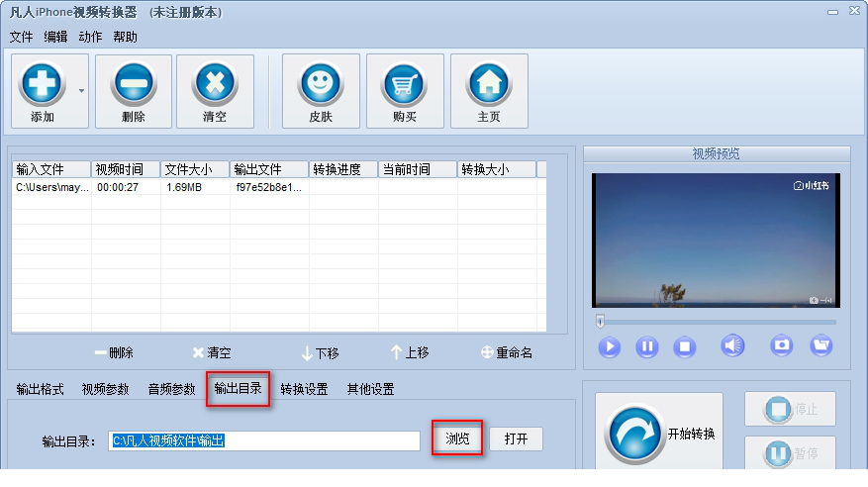Open the 动作 menu
The height and width of the screenshot is (487, 868).
pos(90,37)
